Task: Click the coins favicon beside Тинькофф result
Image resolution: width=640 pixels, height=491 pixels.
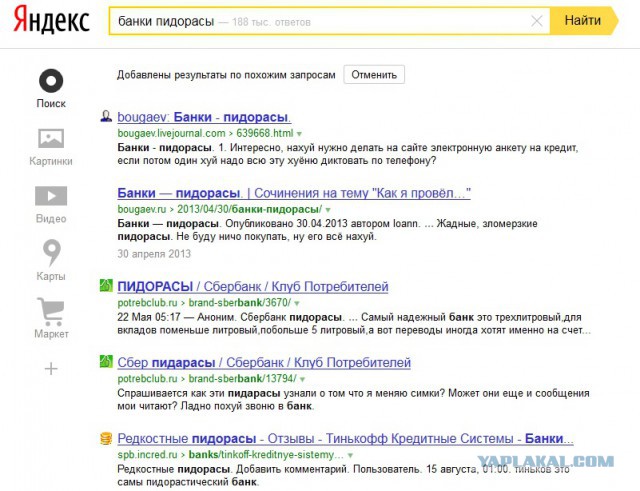Action: 106,438
